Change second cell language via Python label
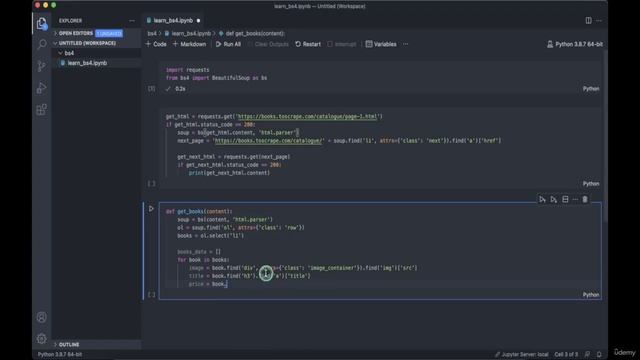Screen dimensions: 640x360 (591, 184)
